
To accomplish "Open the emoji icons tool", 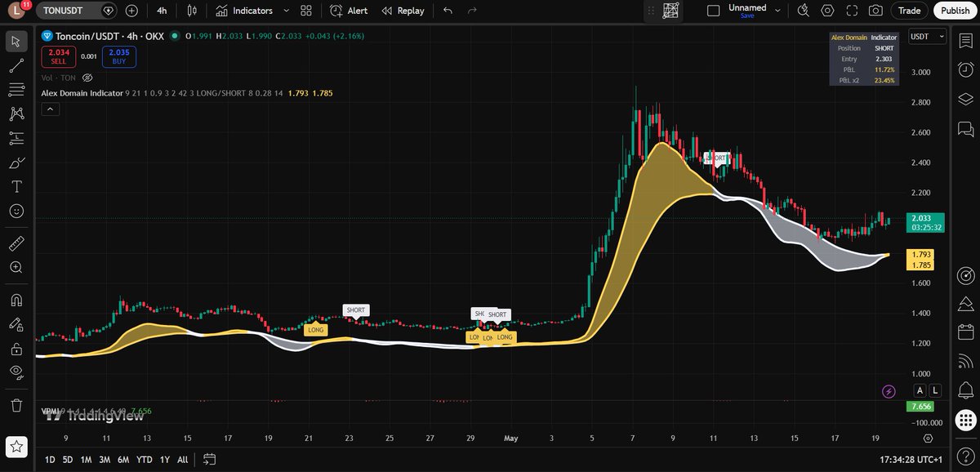I will point(16,211).
